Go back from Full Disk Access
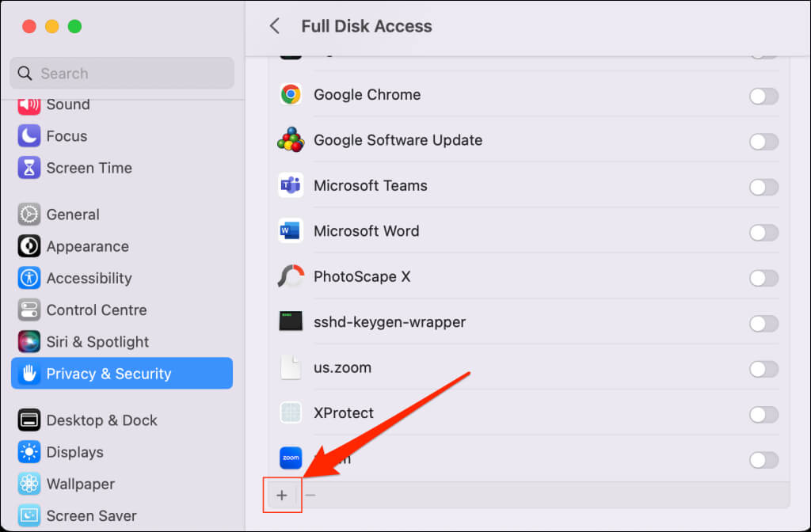The height and width of the screenshot is (532, 811). point(275,26)
